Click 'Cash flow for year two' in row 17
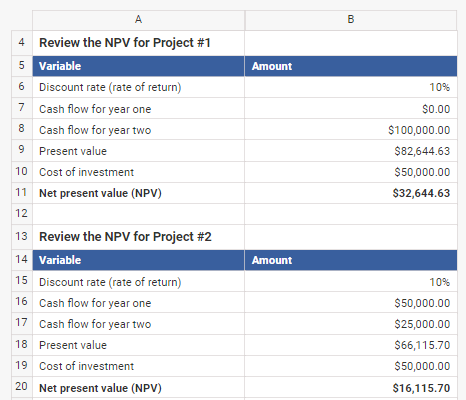The height and width of the screenshot is (400, 466). (138, 324)
